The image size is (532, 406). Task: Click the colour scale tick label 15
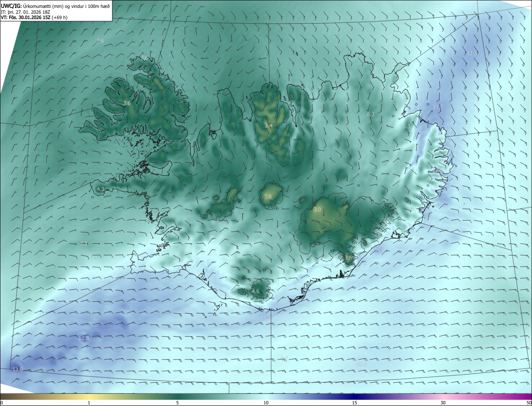[x=355, y=403]
